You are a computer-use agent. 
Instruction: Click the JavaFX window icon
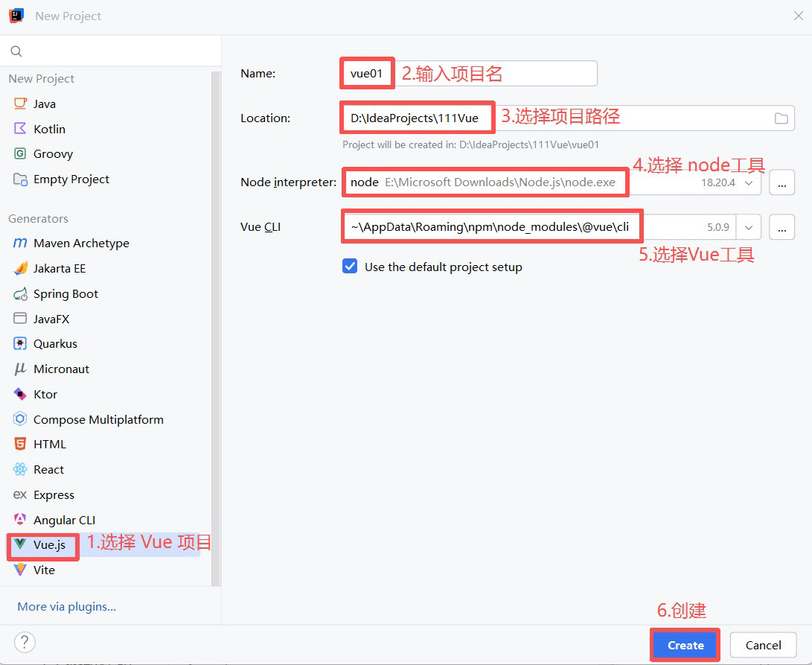coord(20,318)
